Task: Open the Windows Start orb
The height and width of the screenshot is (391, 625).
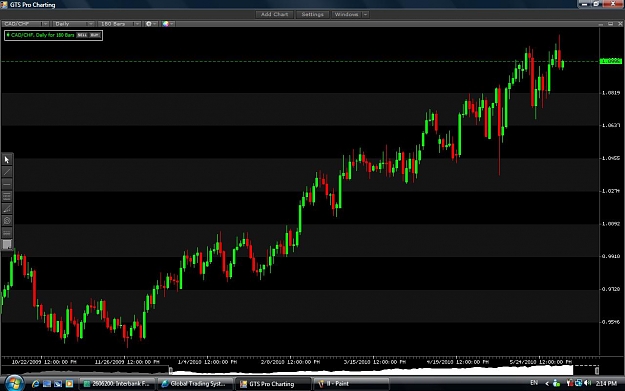Action: 14,383
